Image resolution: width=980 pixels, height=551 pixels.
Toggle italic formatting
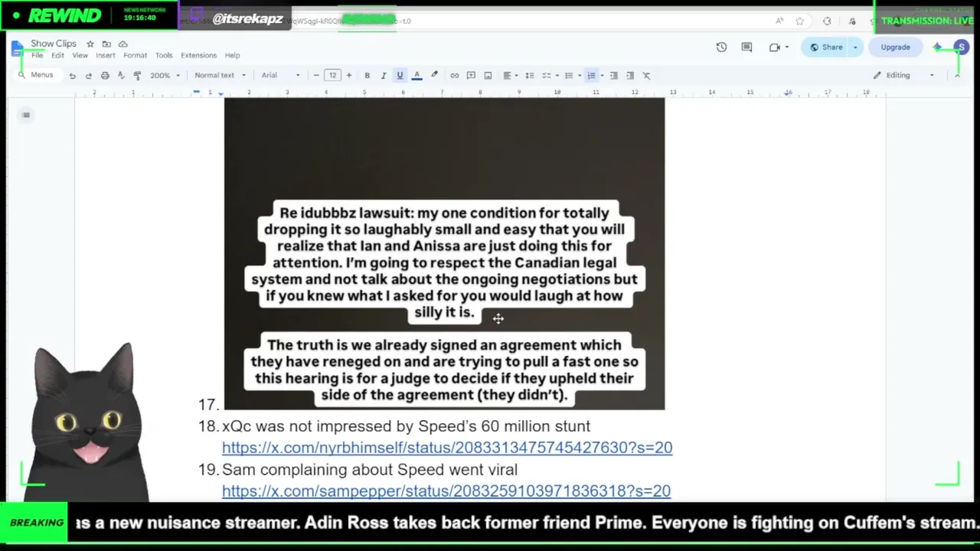[383, 75]
